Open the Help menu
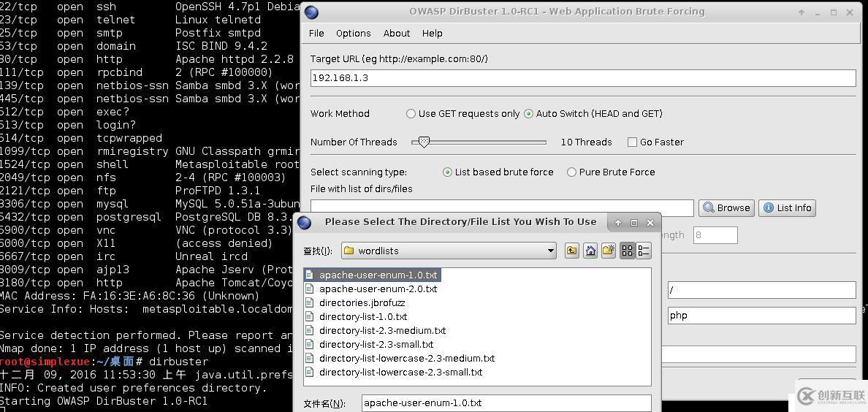Image resolution: width=868 pixels, height=412 pixels. (433, 33)
